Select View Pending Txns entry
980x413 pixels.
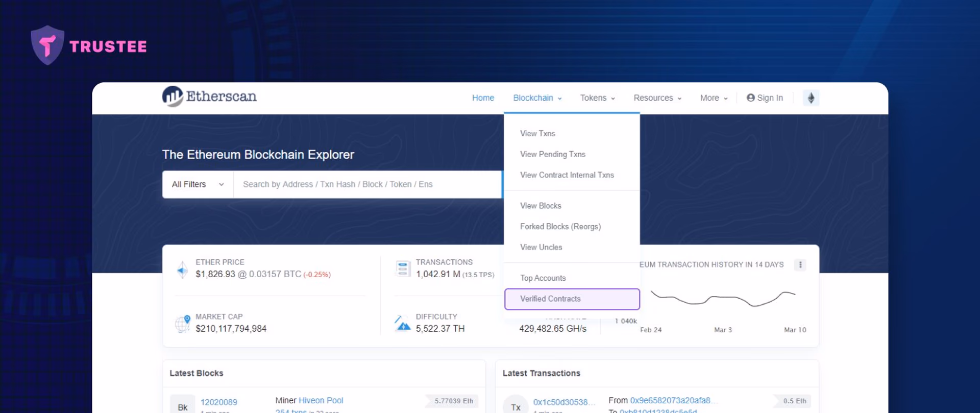pos(553,154)
